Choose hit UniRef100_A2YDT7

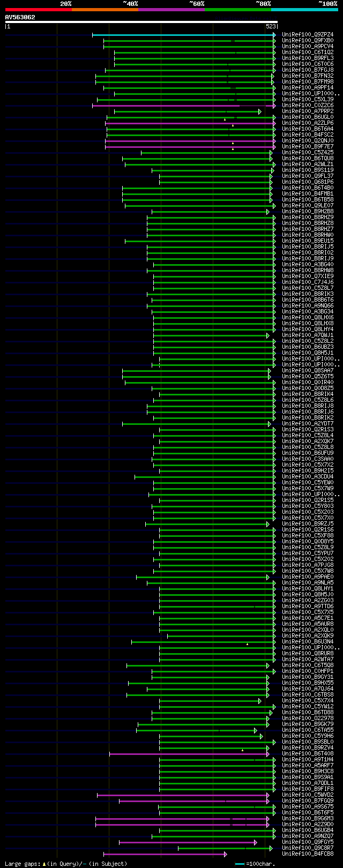point(308,424)
